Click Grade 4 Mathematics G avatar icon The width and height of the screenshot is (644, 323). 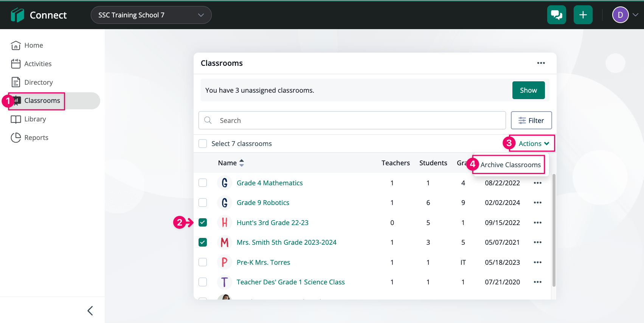225,183
